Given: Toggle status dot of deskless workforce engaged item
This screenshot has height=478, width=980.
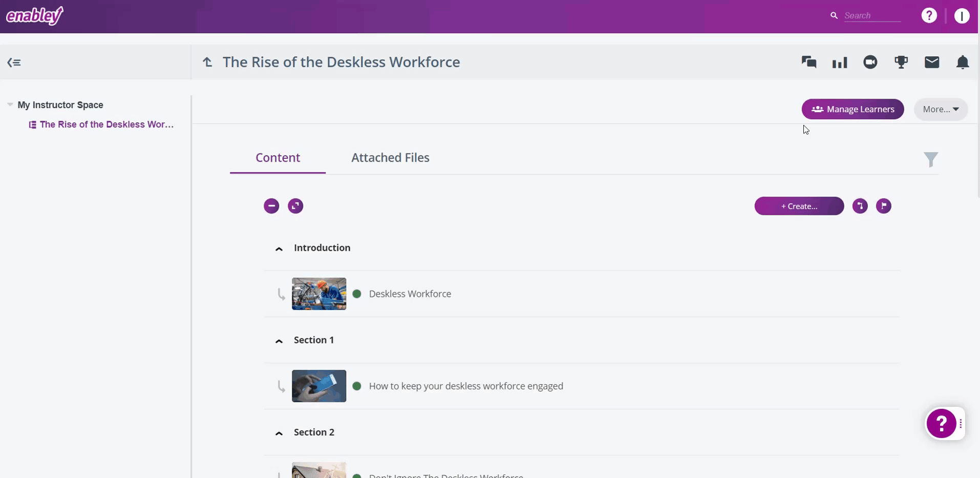Looking at the screenshot, I should coord(357,386).
